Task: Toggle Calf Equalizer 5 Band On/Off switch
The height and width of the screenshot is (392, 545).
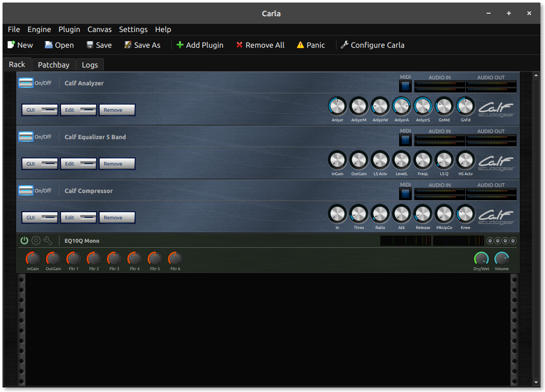Action: [25, 137]
